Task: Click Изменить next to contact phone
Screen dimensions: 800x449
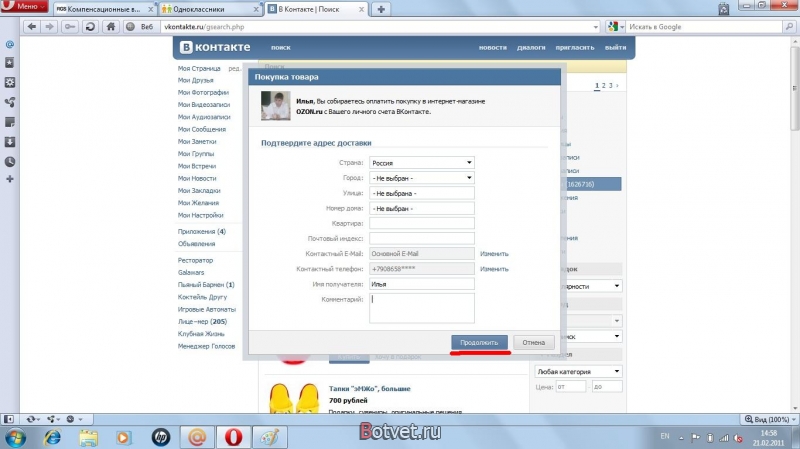Action: coord(494,269)
